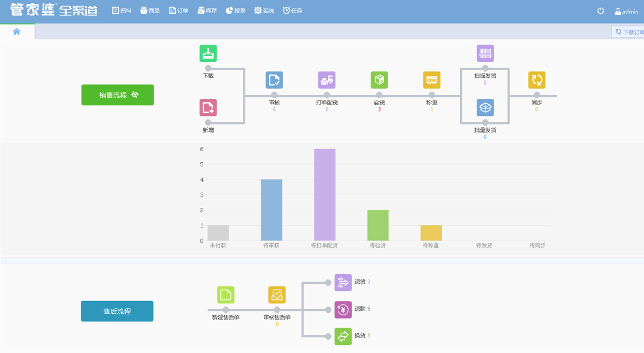The image size is (644, 353).
Task: Open the 扫描发货 barcode scan shipping icon
Action: click(x=485, y=53)
